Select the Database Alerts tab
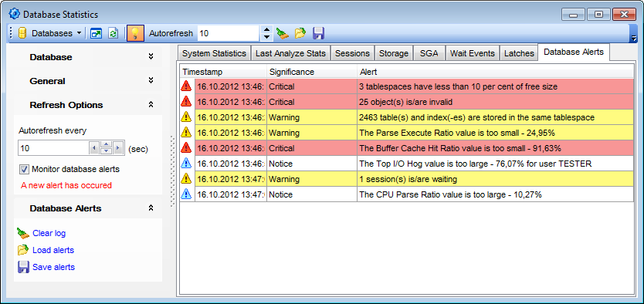 [574, 52]
